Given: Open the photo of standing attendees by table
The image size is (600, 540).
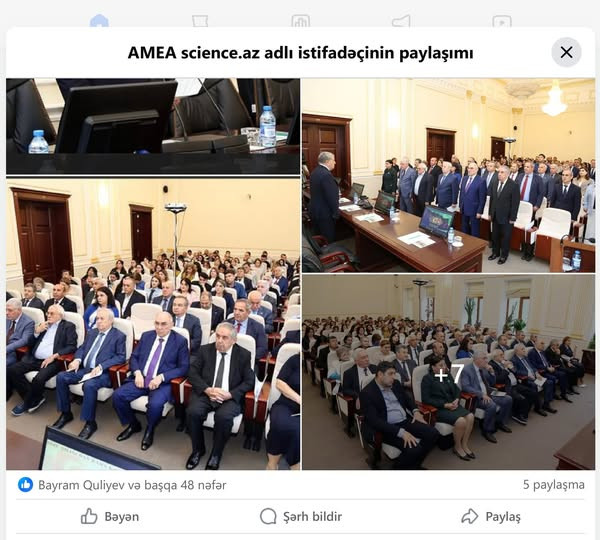Looking at the screenshot, I should [448, 175].
